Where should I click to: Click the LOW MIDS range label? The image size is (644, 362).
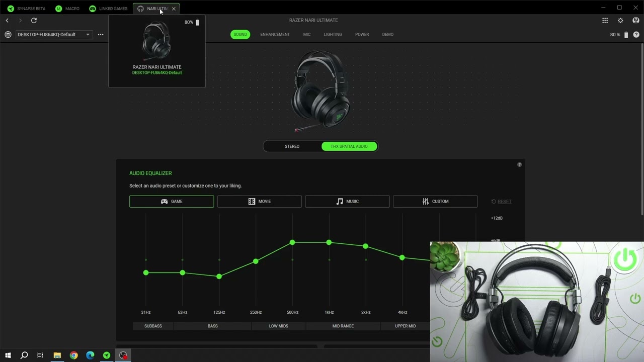click(x=279, y=326)
